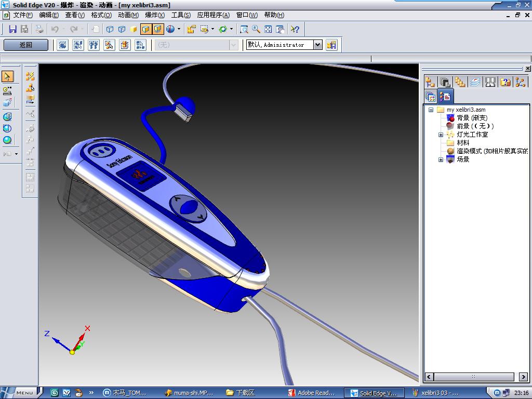Image resolution: width=532 pixels, height=399 pixels.
Task: Click the animation editor timeline icon
Action: (7, 90)
